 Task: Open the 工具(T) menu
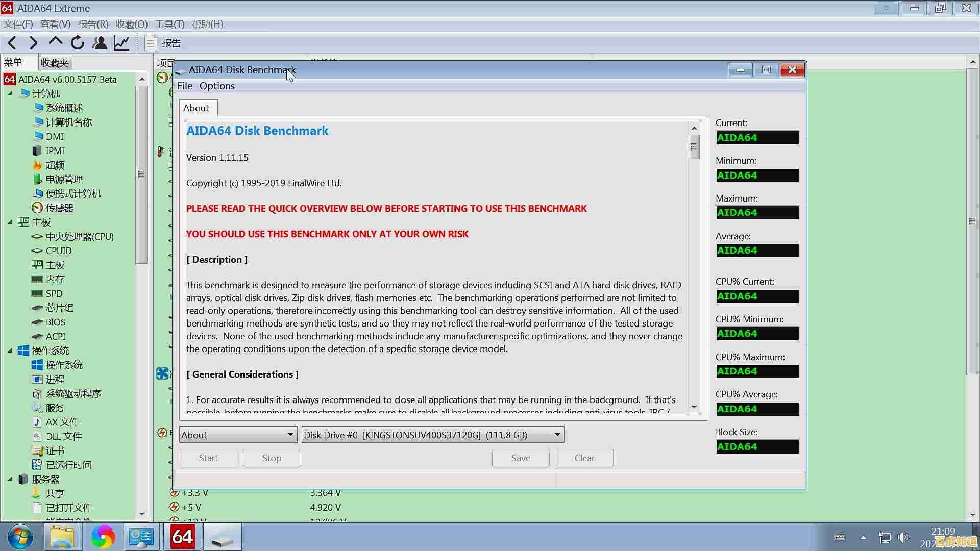[x=169, y=24]
